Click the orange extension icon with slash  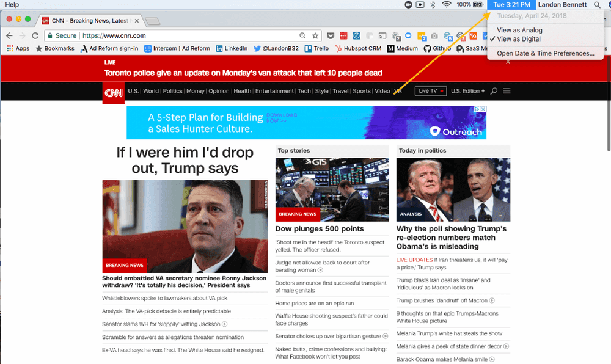click(473, 36)
